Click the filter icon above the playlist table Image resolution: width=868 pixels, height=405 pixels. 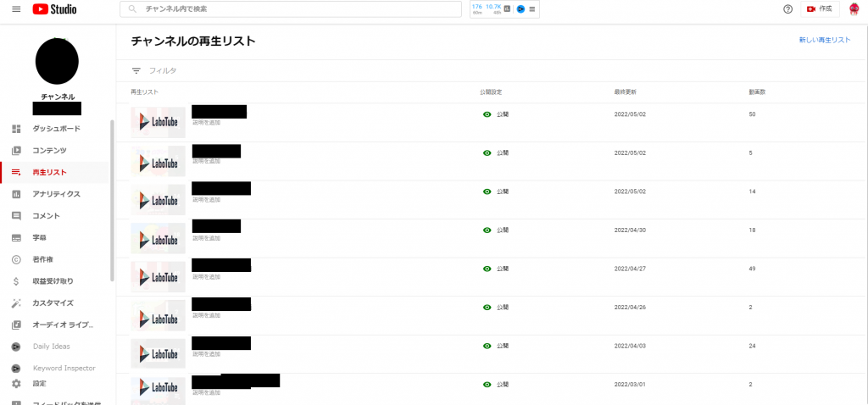point(136,71)
